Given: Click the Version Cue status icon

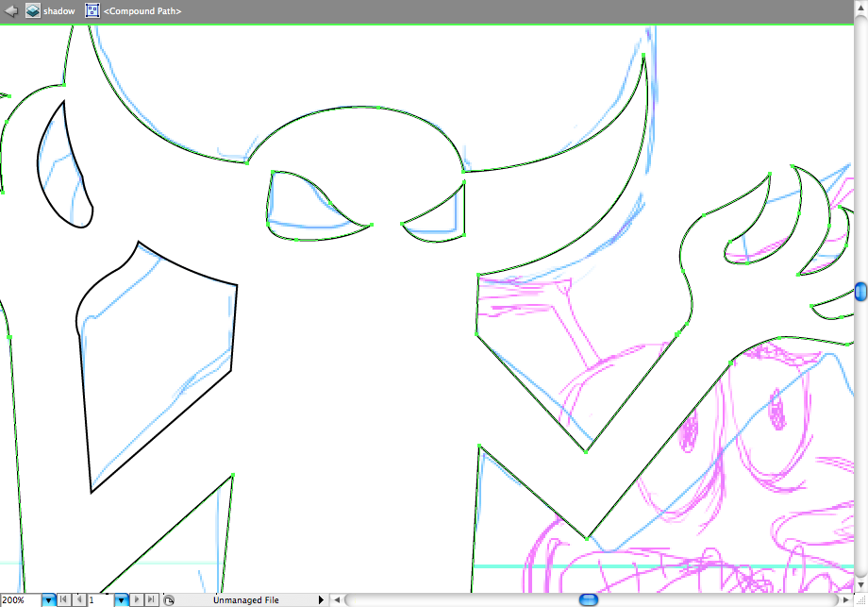Looking at the screenshot, I should (170, 599).
